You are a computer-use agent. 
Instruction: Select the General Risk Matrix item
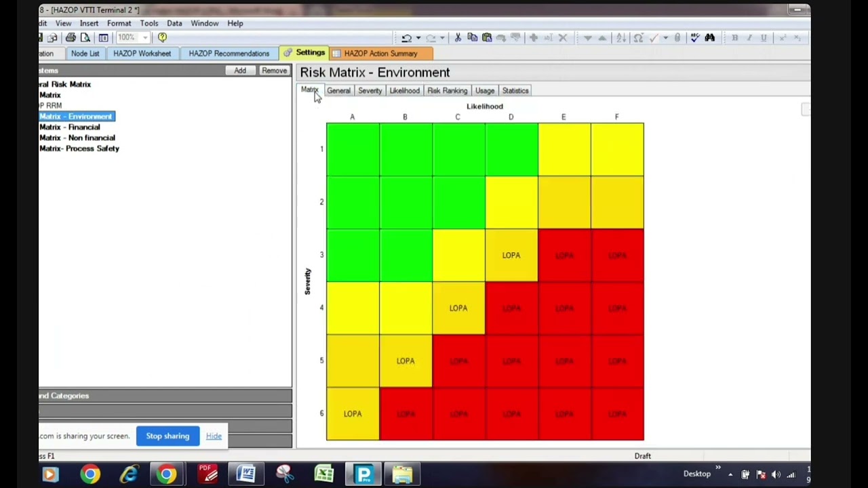coord(64,85)
